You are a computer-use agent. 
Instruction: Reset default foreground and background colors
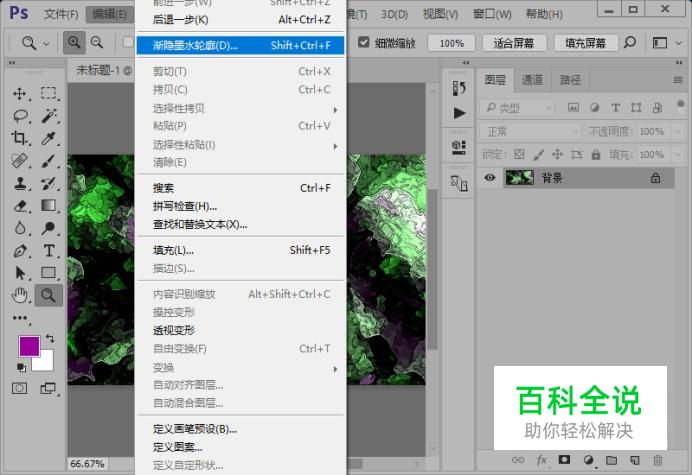(x=21, y=367)
